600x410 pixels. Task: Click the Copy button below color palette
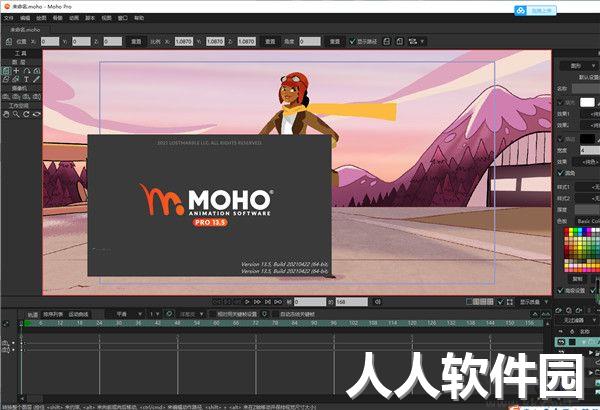coord(577,279)
